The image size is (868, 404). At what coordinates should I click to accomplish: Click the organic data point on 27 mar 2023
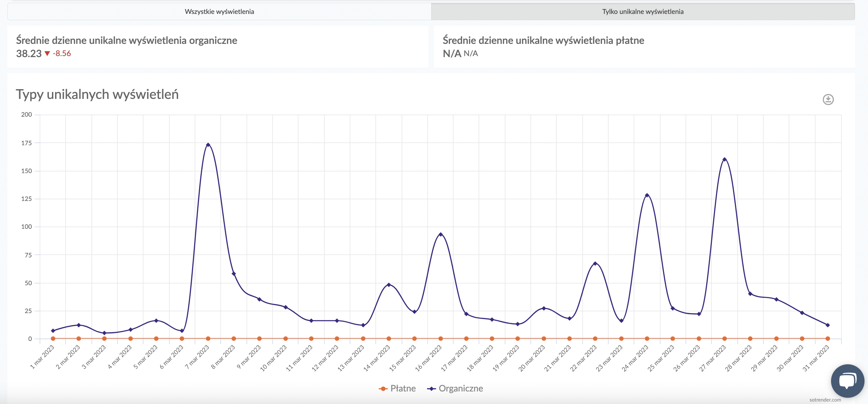pos(724,160)
